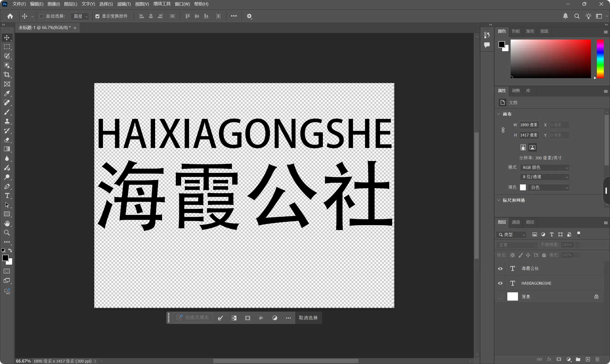The width and height of the screenshot is (610, 364).
Task: Collapse the 画布 section
Action: [499, 114]
